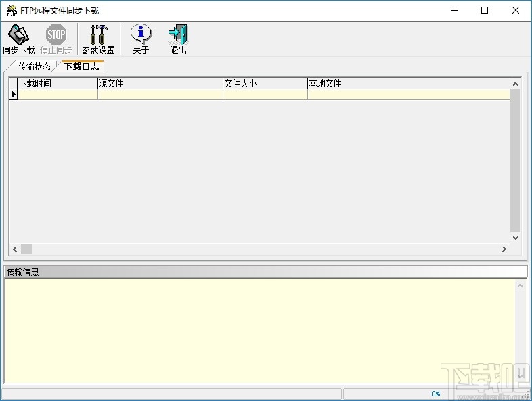Click the horizontal scrollbar thumb of log table
The image size is (532, 401).
point(27,249)
